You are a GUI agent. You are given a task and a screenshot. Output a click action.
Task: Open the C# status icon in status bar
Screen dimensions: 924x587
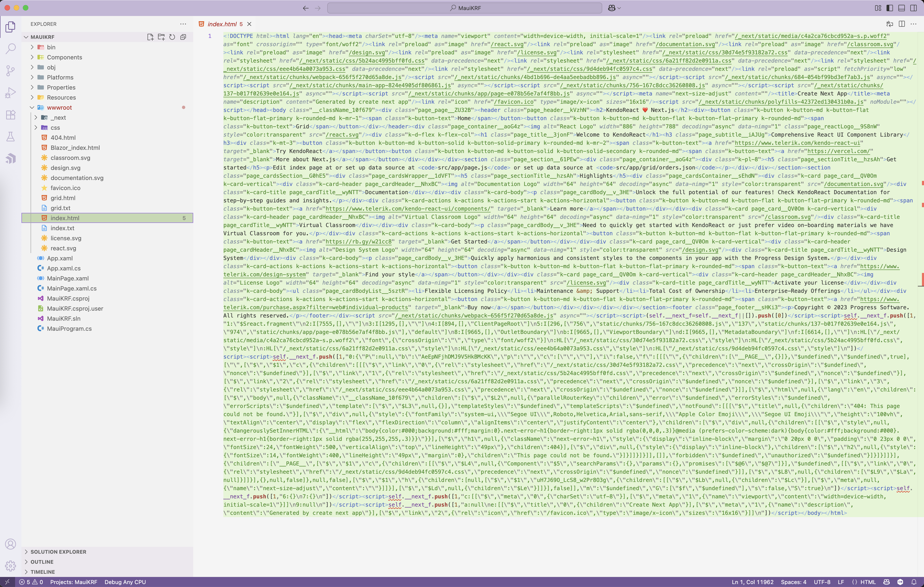click(x=900, y=582)
